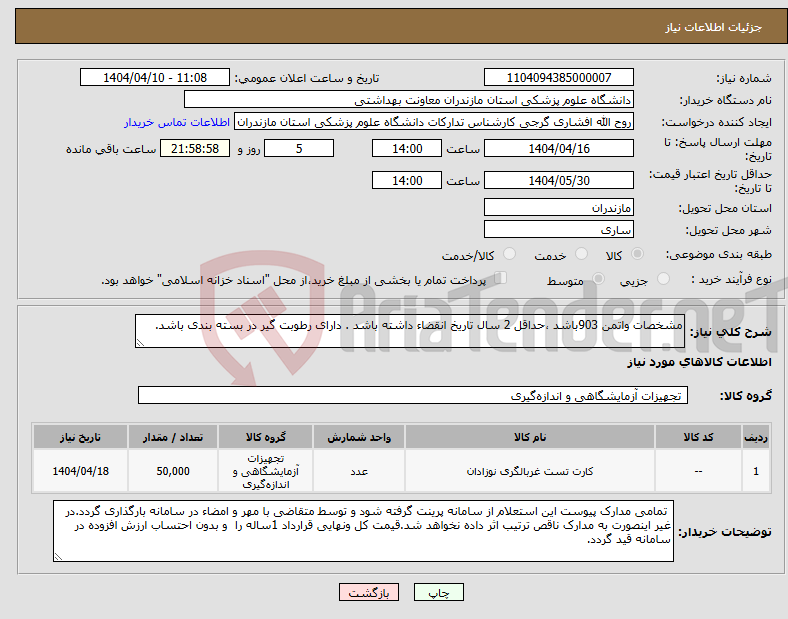788x619 pixels.
Task: Click the delivery city field ساری
Action: point(559,229)
